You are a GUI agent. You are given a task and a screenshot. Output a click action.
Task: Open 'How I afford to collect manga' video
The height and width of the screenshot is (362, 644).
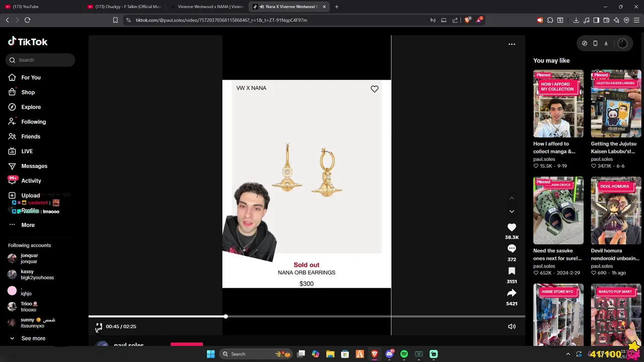(x=558, y=104)
